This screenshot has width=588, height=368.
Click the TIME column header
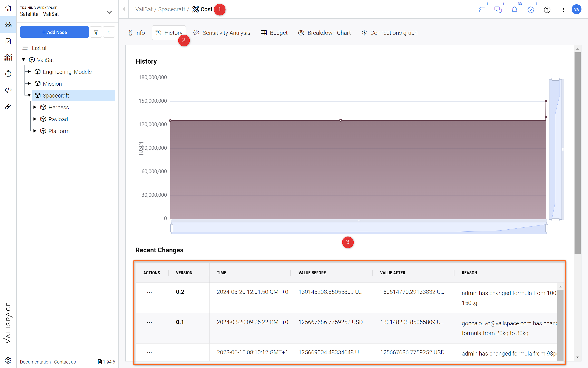pyautogui.click(x=221, y=273)
